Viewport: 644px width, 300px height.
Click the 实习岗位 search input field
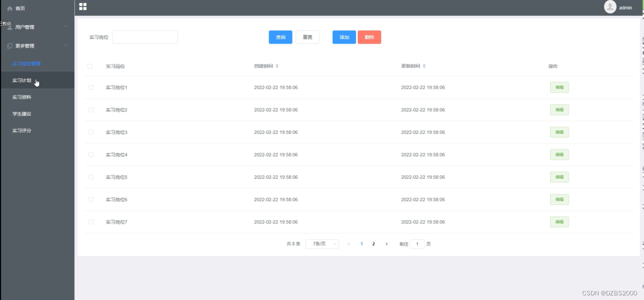145,37
